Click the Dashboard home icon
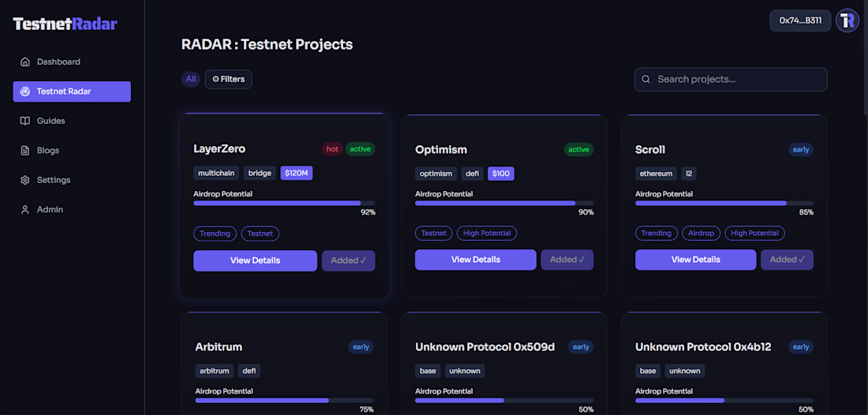 [25, 62]
